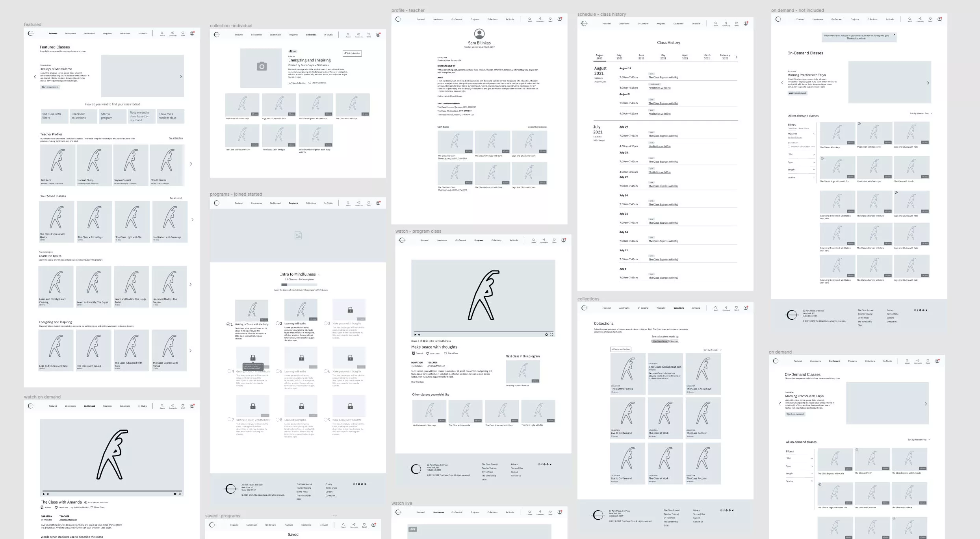Screen dimensions: 980x539
Task: Click camera placeholder icon in collection individual frame
Action: click(262, 67)
